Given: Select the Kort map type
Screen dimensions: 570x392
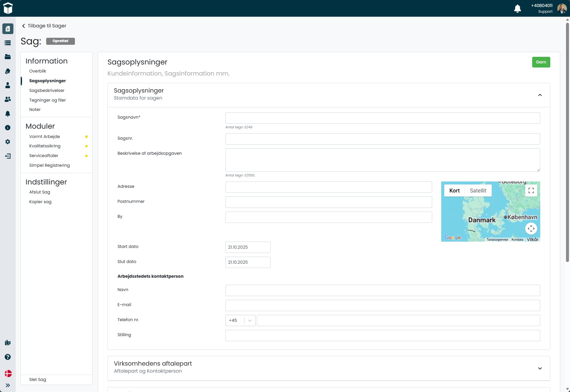Looking at the screenshot, I should (454, 190).
